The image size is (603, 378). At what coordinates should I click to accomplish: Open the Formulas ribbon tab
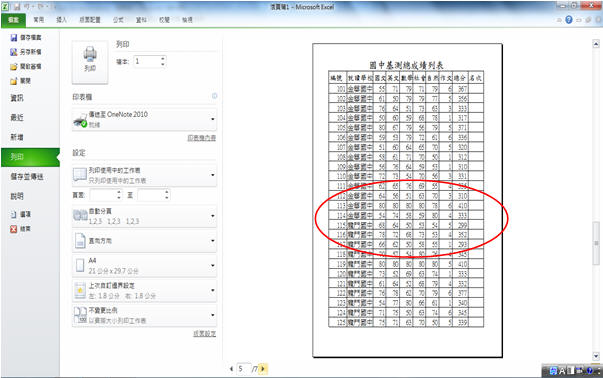[118, 20]
